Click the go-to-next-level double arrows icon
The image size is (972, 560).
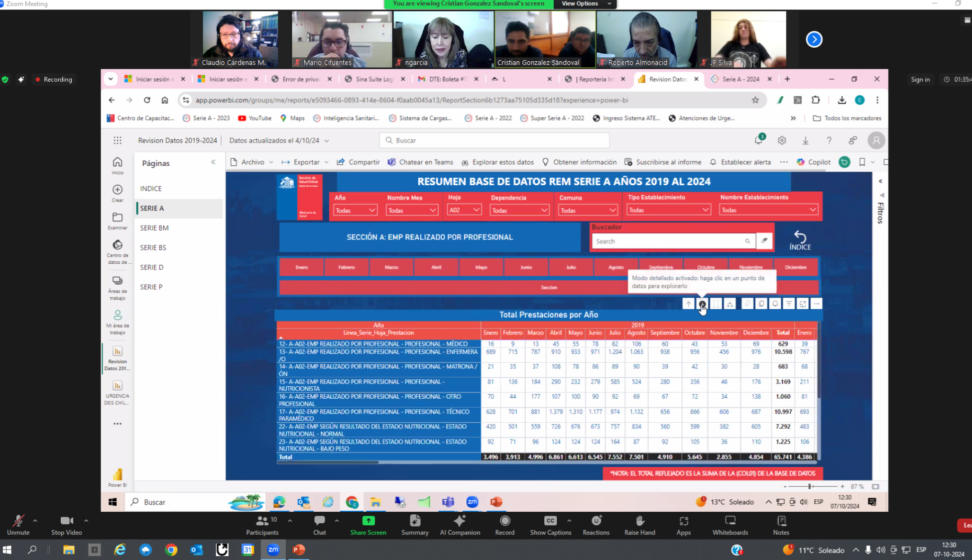tap(716, 304)
